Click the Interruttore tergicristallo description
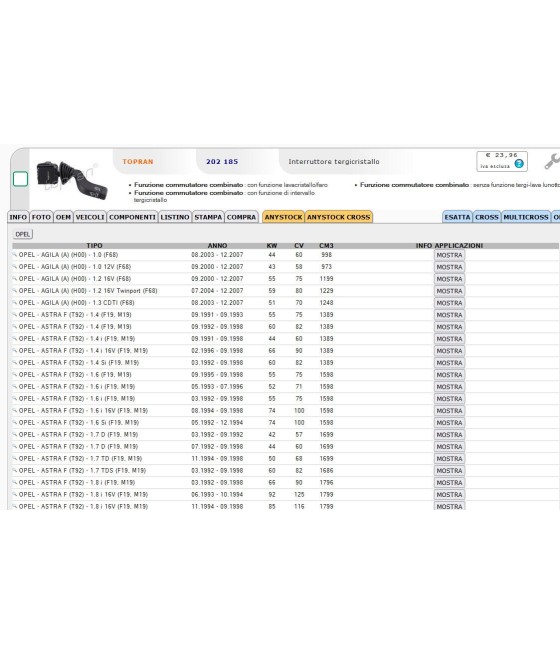This screenshot has height=655, width=560. pos(334,162)
